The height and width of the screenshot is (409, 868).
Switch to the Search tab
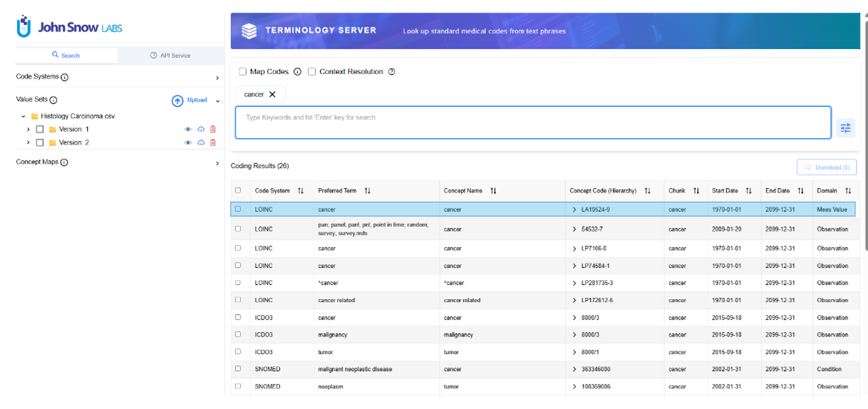click(x=66, y=55)
